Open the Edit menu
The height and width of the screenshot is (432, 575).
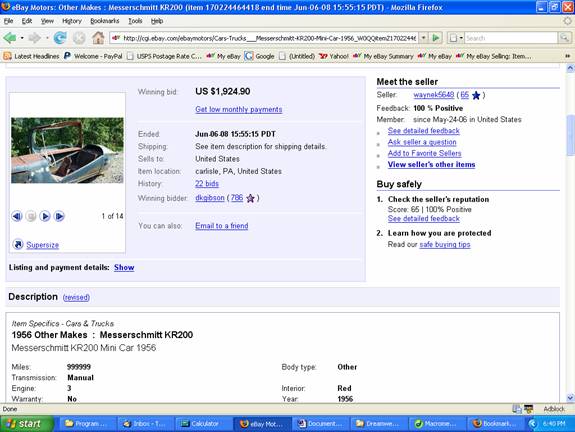[x=26, y=21]
